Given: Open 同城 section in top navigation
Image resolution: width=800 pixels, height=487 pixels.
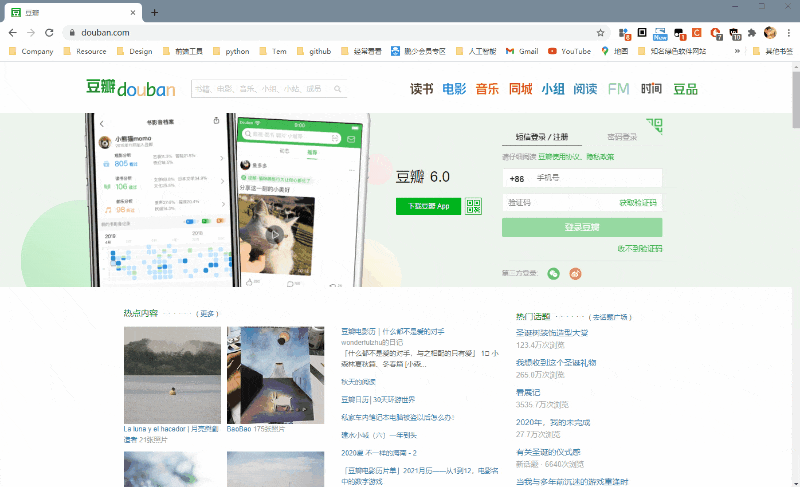Looking at the screenshot, I should tap(520, 89).
